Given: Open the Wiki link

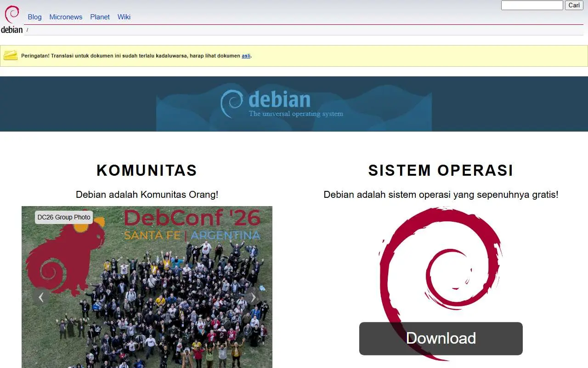Looking at the screenshot, I should click(124, 17).
